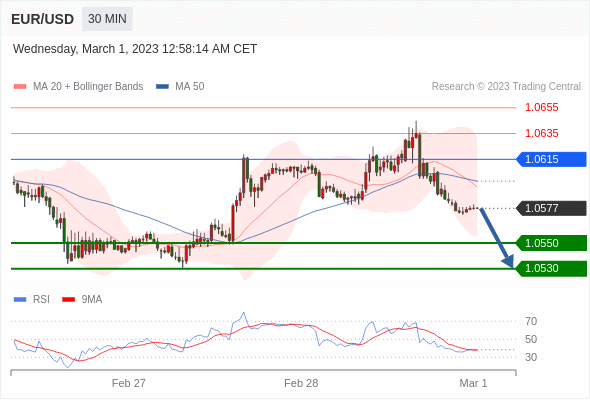
Task: Click the 9MA legend label
Action: click(x=92, y=300)
